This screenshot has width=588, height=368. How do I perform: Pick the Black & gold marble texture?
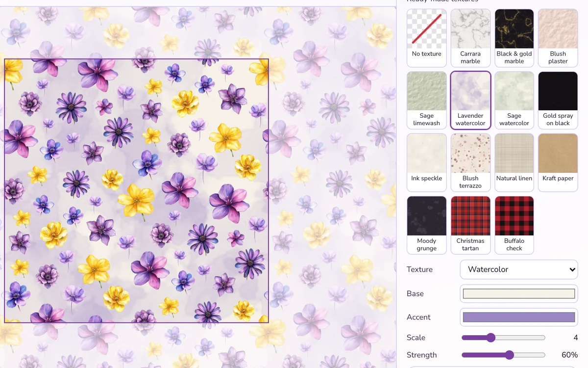point(514,38)
